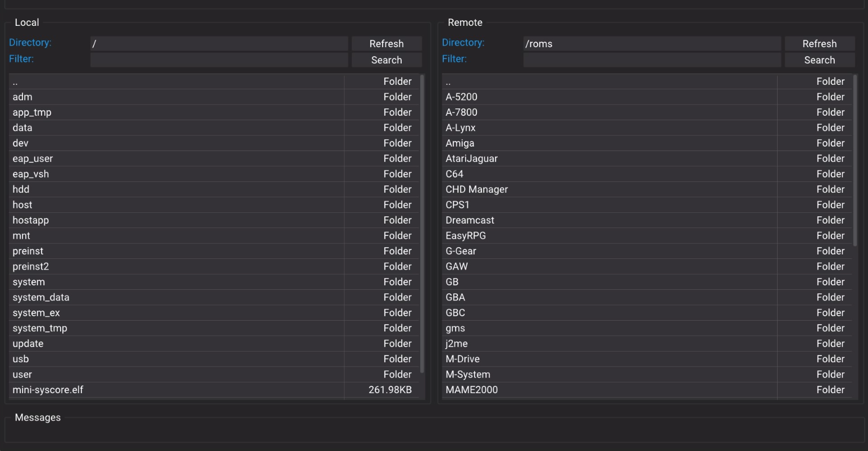Select the 'A-7800' folder in Remote
This screenshot has width=868, height=451.
click(647, 112)
